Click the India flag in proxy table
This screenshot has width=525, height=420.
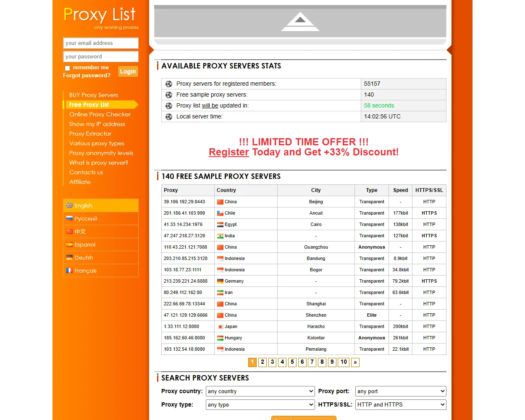tap(220, 236)
